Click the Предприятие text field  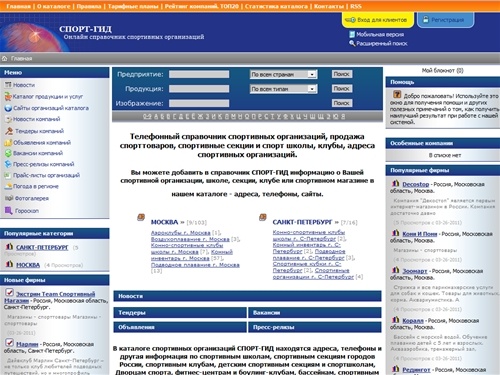[199, 74]
